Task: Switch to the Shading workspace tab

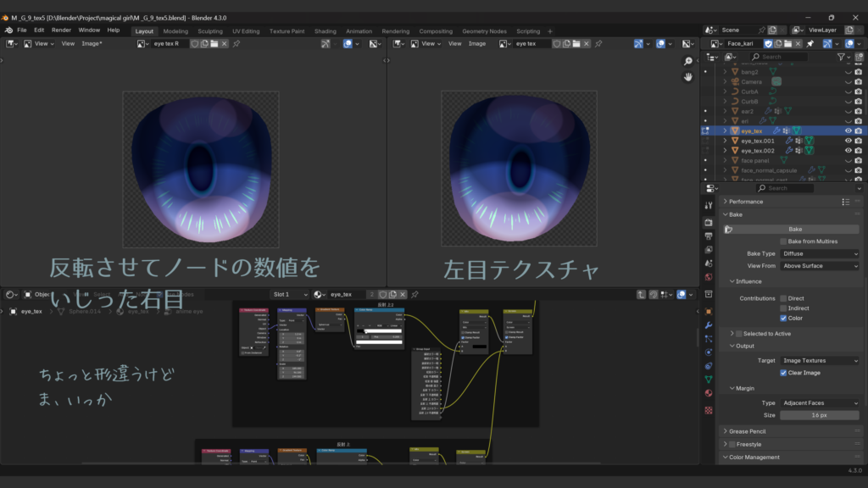Action: [325, 31]
